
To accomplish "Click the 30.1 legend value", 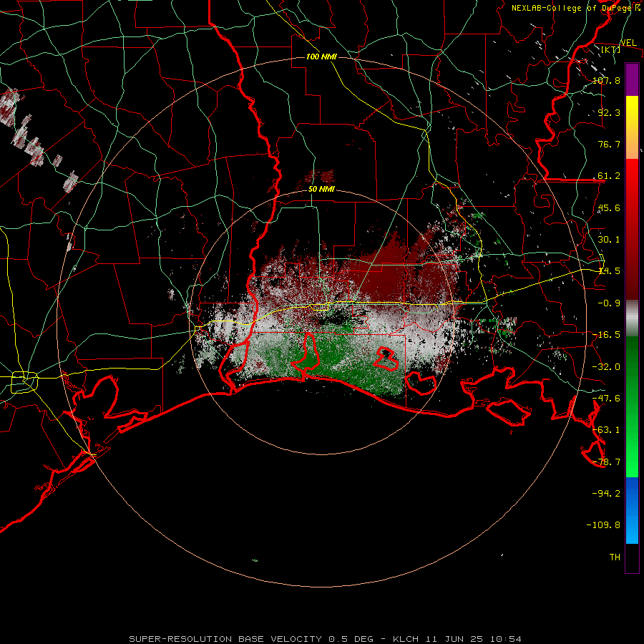I will [609, 239].
